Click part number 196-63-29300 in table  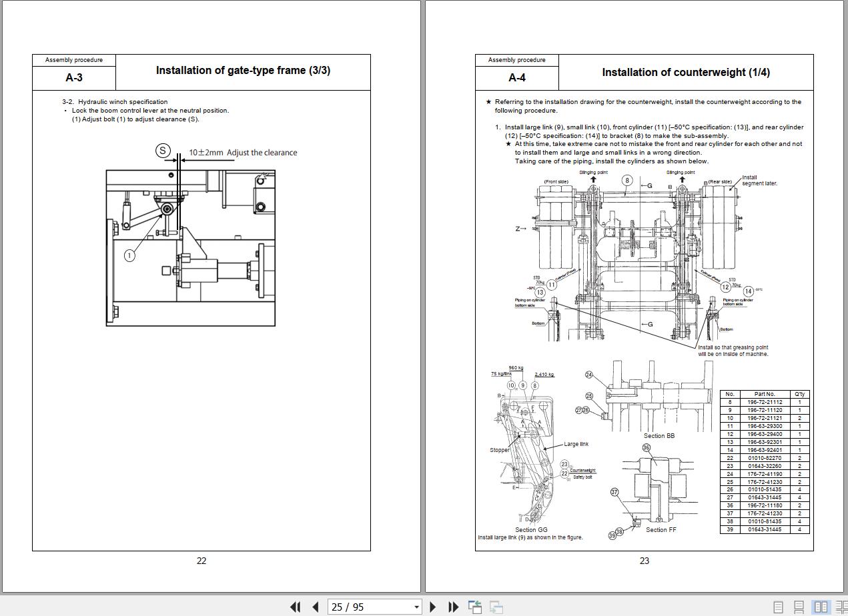click(765, 426)
